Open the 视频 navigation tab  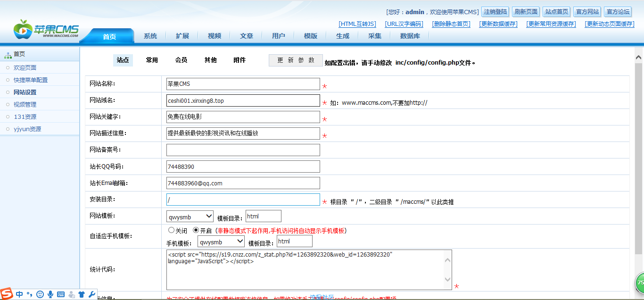pyautogui.click(x=215, y=36)
